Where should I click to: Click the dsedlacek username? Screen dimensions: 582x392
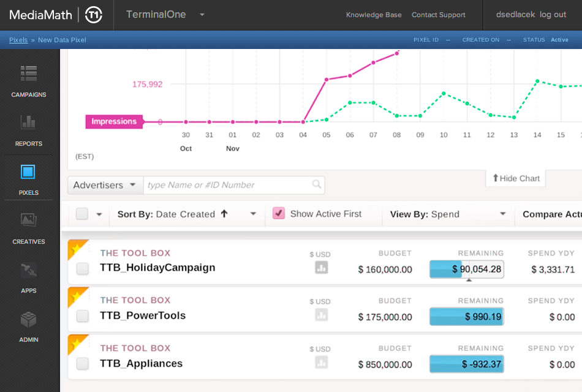pyautogui.click(x=516, y=15)
